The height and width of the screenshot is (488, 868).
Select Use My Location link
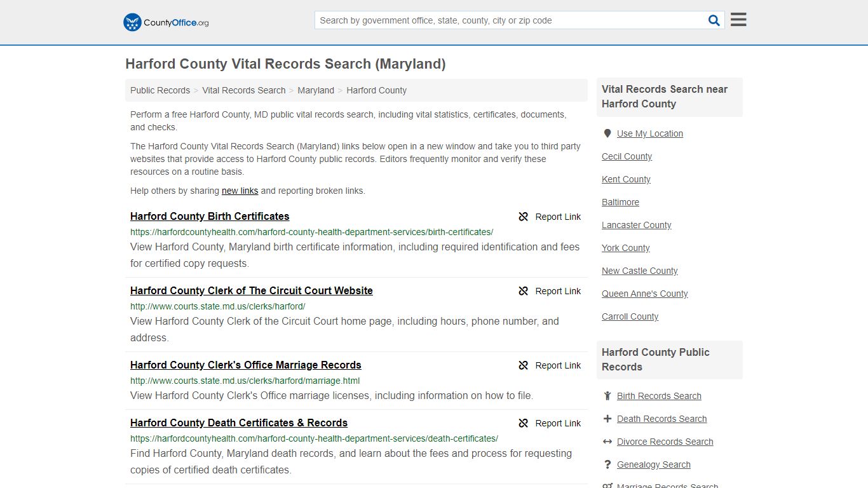650,133
